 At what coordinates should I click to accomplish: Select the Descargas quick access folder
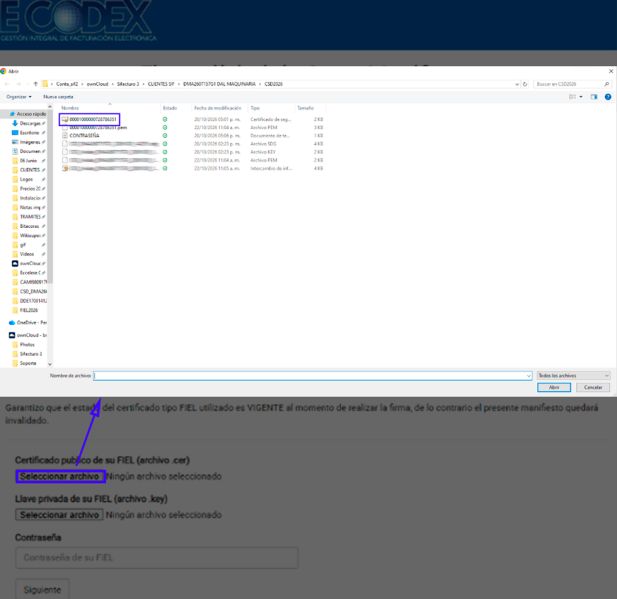pyautogui.click(x=30, y=123)
